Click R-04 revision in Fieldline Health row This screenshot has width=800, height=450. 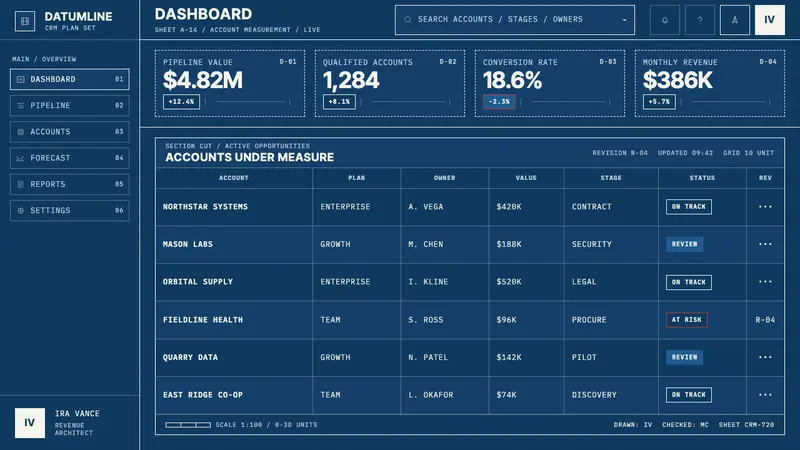(765, 320)
